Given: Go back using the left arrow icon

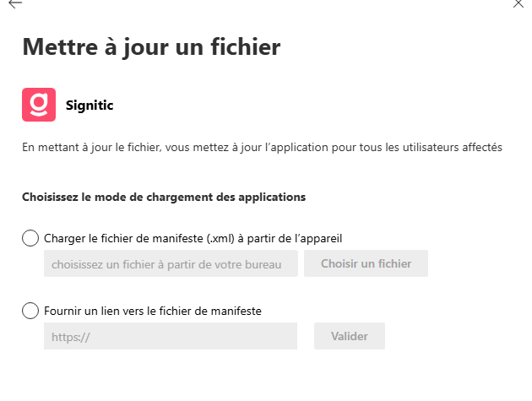Looking at the screenshot, I should click(15, 3).
